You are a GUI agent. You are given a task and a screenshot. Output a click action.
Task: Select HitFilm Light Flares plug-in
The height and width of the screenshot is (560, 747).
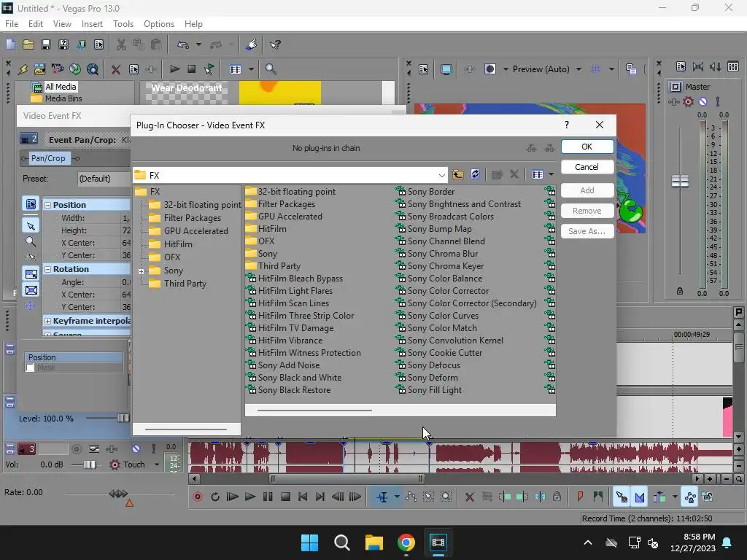click(x=295, y=291)
